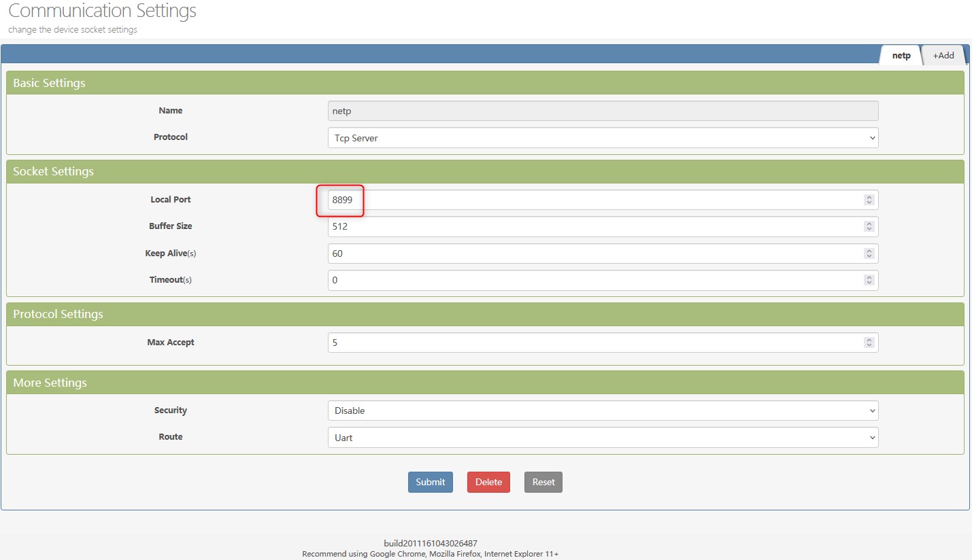Click the Timeout(s) label

(171, 280)
